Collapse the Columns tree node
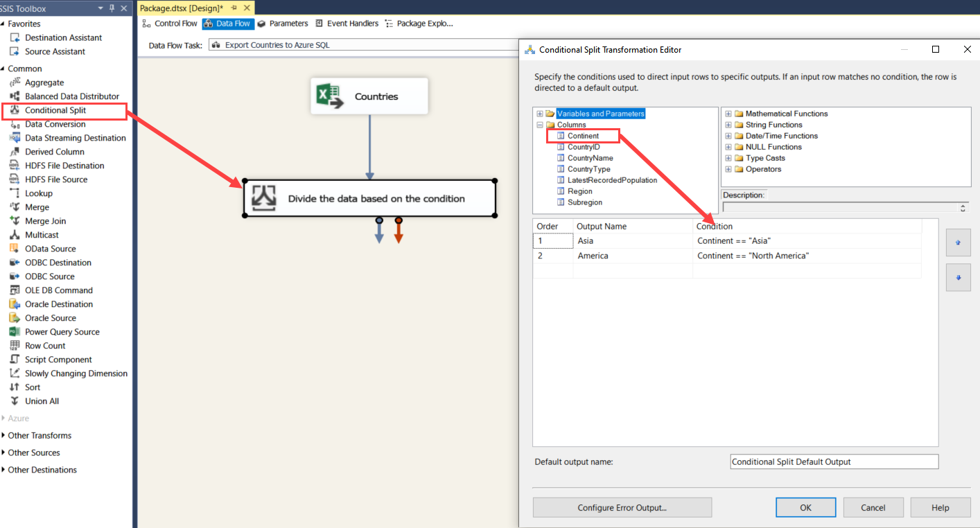 click(x=540, y=125)
